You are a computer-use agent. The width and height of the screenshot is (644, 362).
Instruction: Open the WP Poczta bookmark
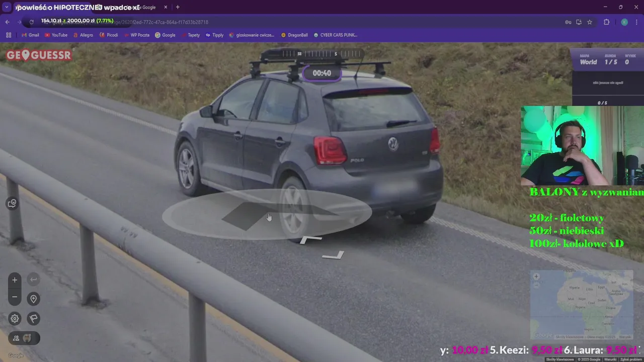tap(136, 35)
